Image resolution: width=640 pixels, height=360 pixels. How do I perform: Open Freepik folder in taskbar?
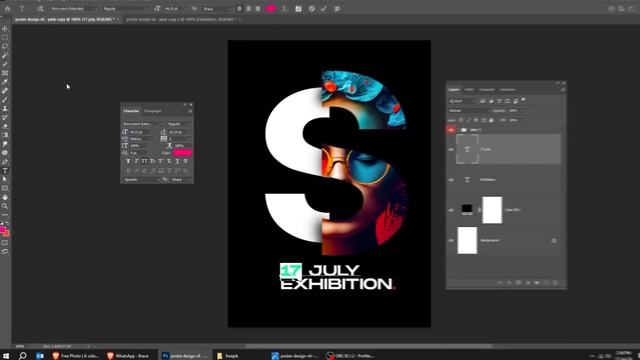click(228, 356)
